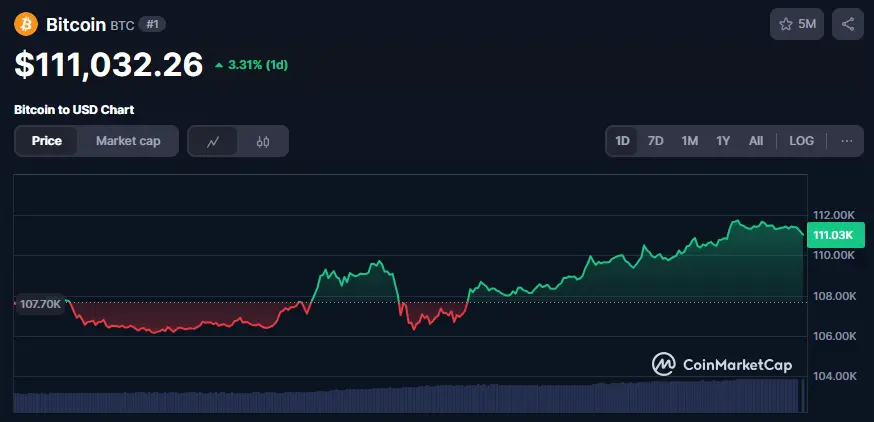The height and width of the screenshot is (422, 874).
Task: Click the $111,032.26 price value
Action: [109, 65]
